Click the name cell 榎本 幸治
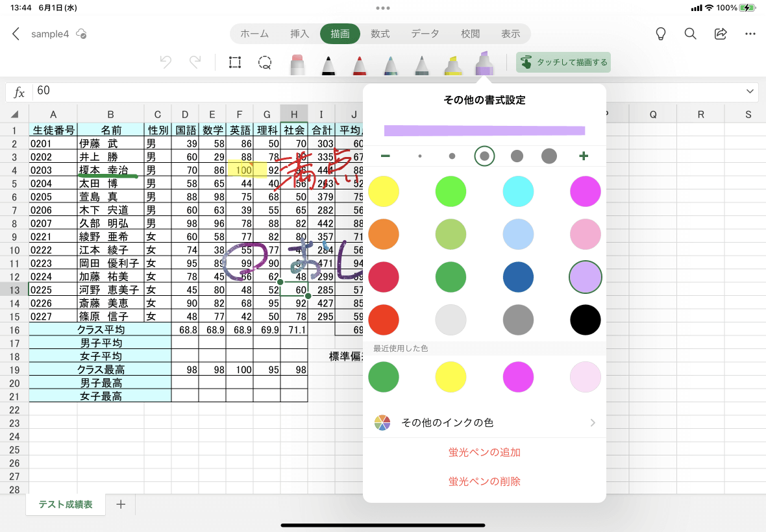The height and width of the screenshot is (532, 766). (x=110, y=170)
